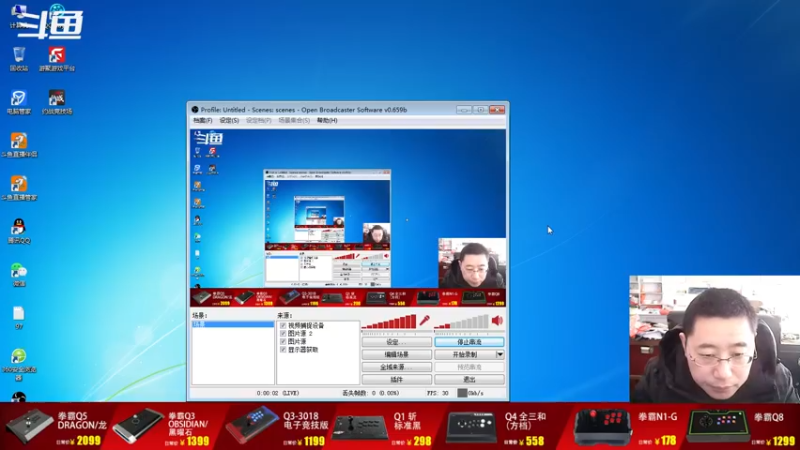This screenshot has width=800, height=450.
Task: Select the 显示器获取 source name
Action: pyautogui.click(x=303, y=349)
